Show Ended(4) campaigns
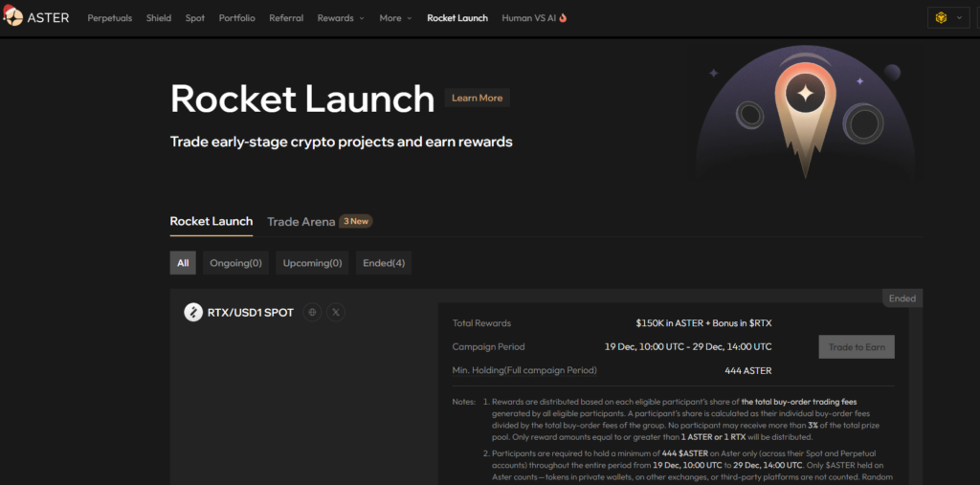This screenshot has width=980, height=485. [x=384, y=263]
